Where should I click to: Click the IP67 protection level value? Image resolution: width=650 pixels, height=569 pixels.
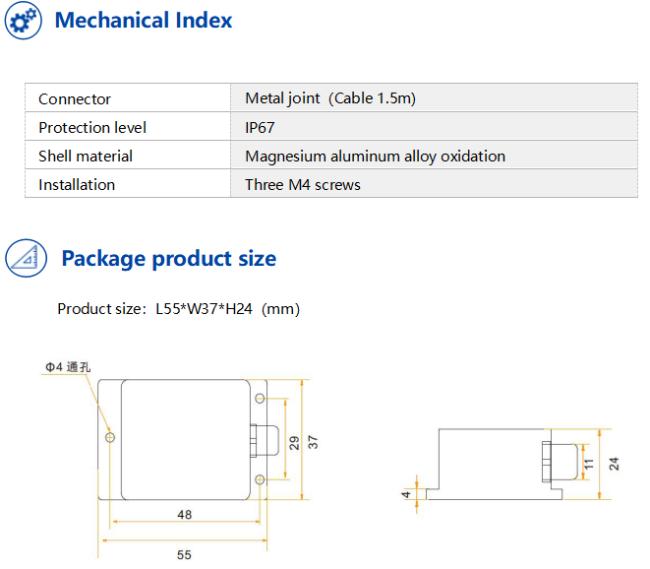258,127
